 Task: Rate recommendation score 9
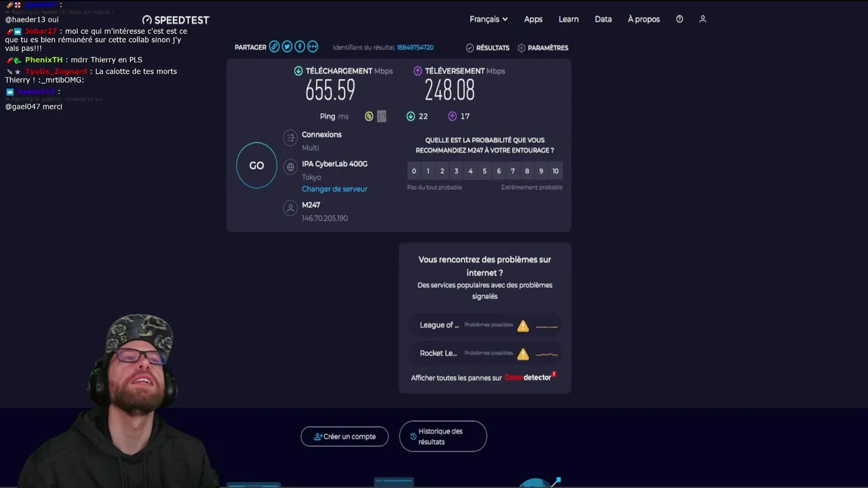(x=541, y=171)
